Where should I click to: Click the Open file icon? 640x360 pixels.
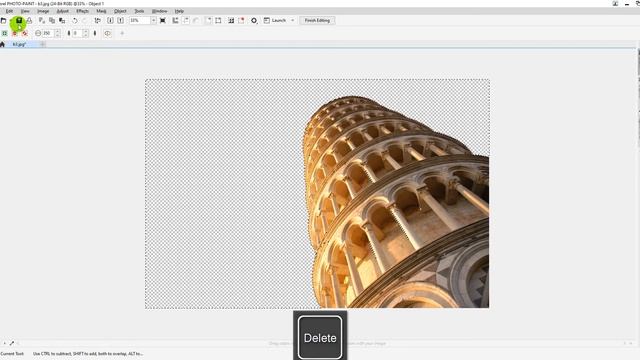(x=3, y=20)
